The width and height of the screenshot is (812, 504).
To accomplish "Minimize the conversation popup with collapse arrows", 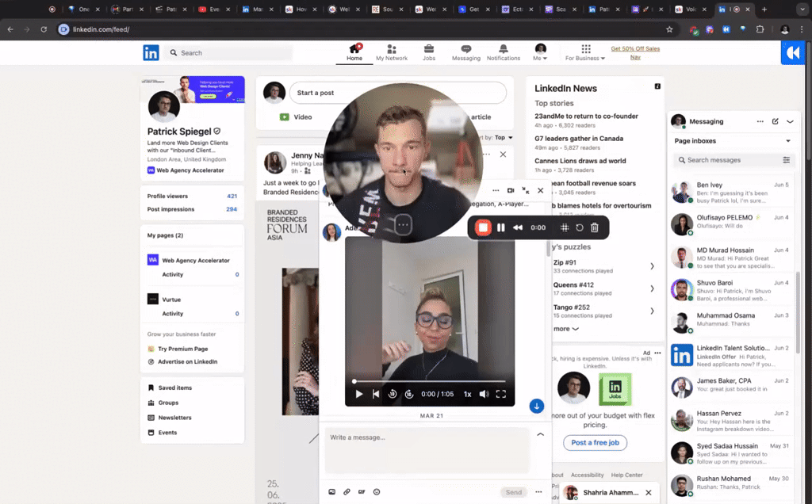I will pos(526,190).
